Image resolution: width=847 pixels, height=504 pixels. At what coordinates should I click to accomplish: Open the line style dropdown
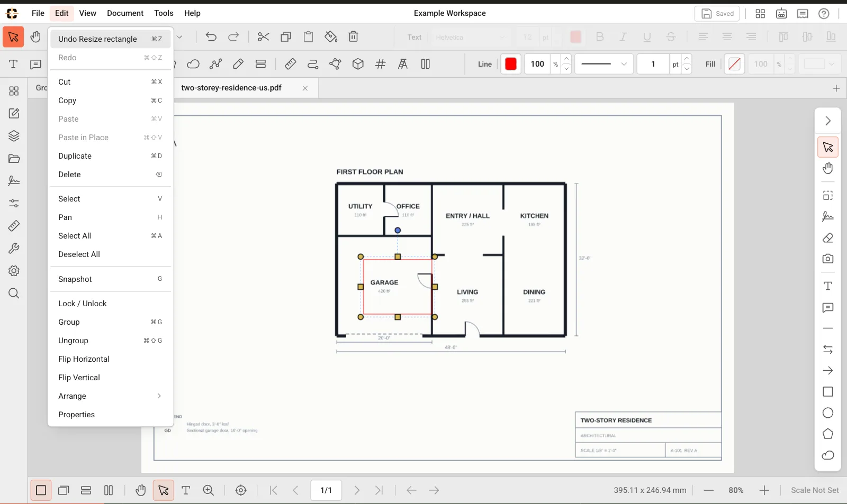[604, 64]
